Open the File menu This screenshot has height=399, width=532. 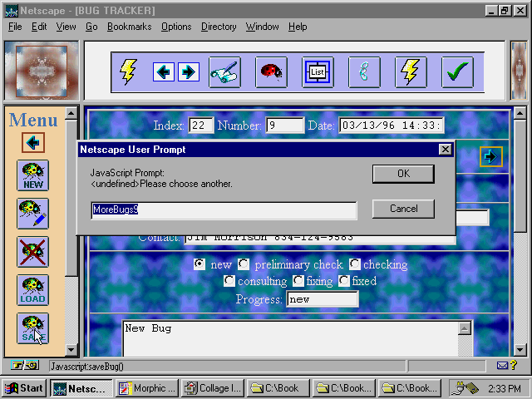coord(15,27)
